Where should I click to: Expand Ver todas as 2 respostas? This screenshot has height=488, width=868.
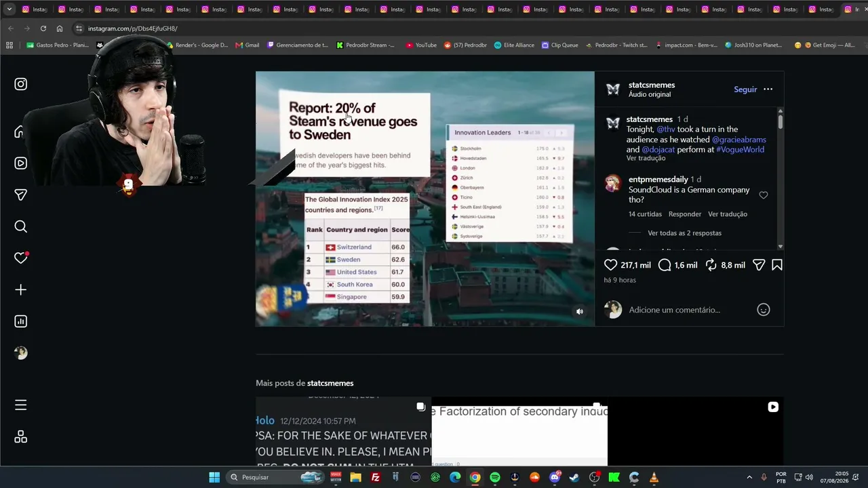click(x=684, y=233)
